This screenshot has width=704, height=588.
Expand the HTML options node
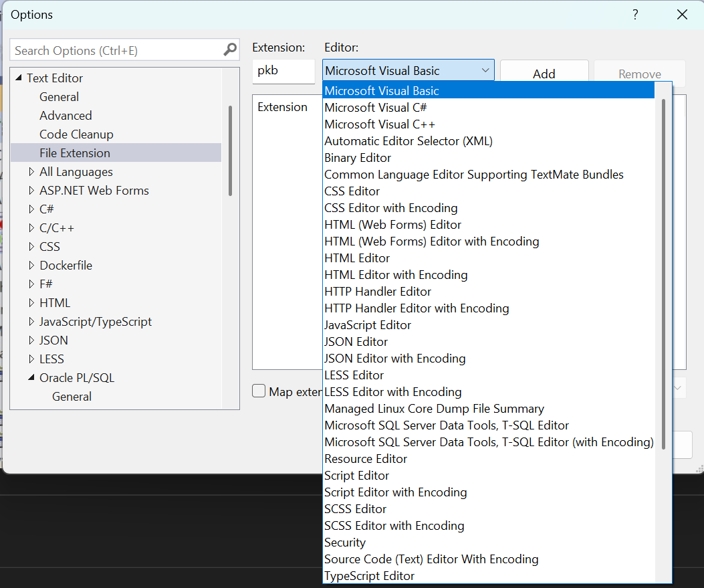pos(31,303)
